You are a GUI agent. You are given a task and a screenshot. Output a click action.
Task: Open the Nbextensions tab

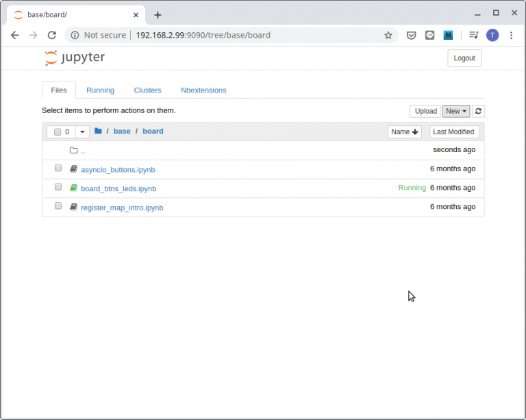(203, 90)
